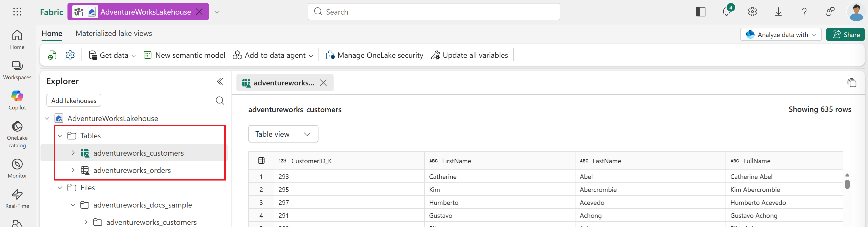Open the feedback icon in the header
Image resolution: width=868 pixels, height=227 pixels.
click(830, 12)
